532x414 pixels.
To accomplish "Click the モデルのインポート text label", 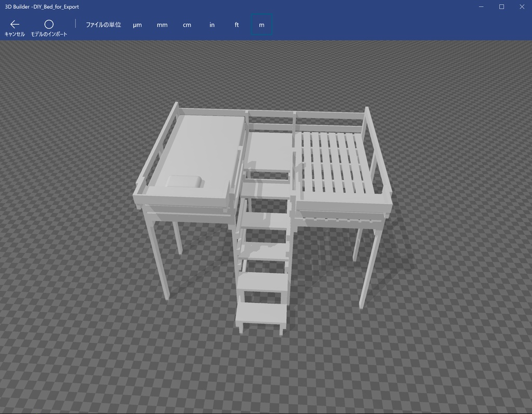I will 49,33.
